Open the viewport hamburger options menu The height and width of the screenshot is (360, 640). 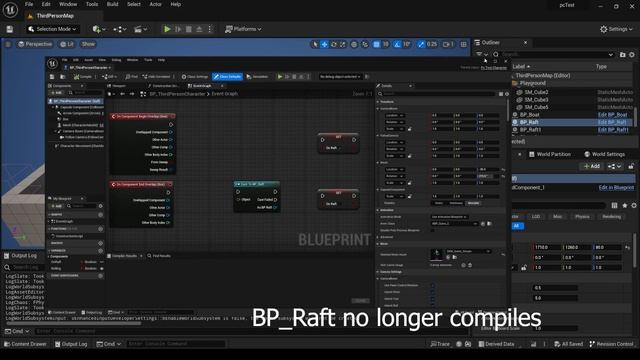pos(8,44)
